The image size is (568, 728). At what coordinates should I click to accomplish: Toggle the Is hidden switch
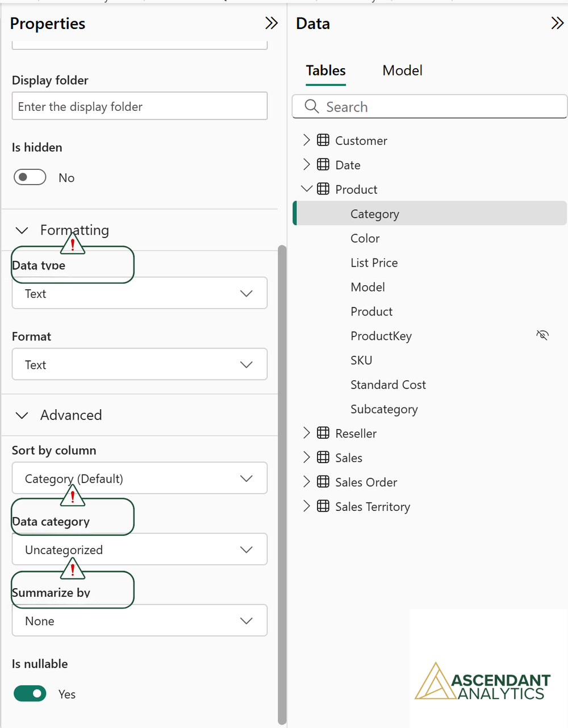pyautogui.click(x=30, y=177)
